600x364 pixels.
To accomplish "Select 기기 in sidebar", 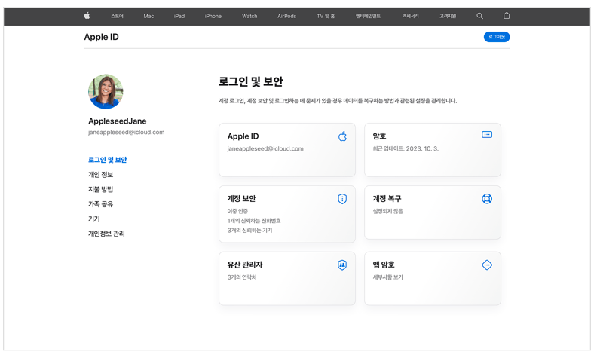I will (95, 221).
